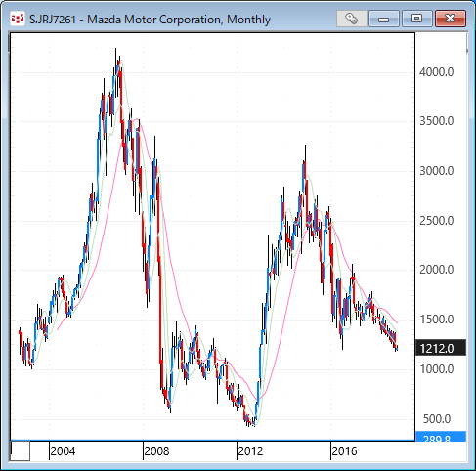476x471 pixels.
Task: Click the small box at time axis start
Action: click(21, 450)
